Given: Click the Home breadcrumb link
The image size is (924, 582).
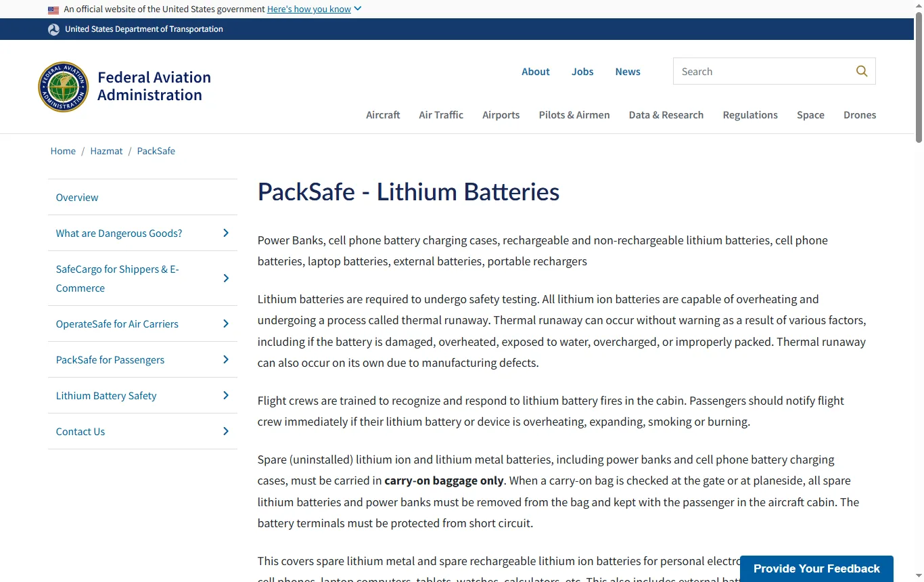Looking at the screenshot, I should [x=63, y=151].
